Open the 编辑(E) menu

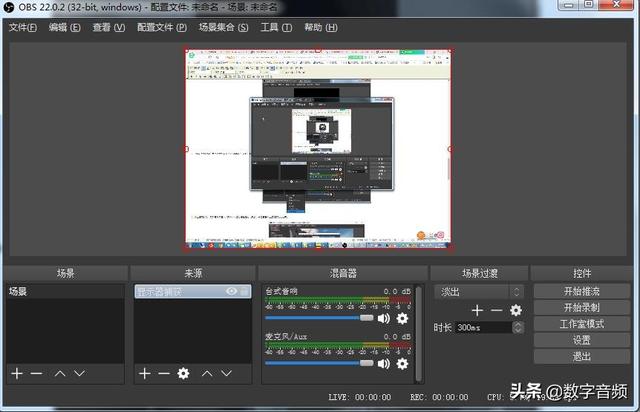[x=64, y=27]
